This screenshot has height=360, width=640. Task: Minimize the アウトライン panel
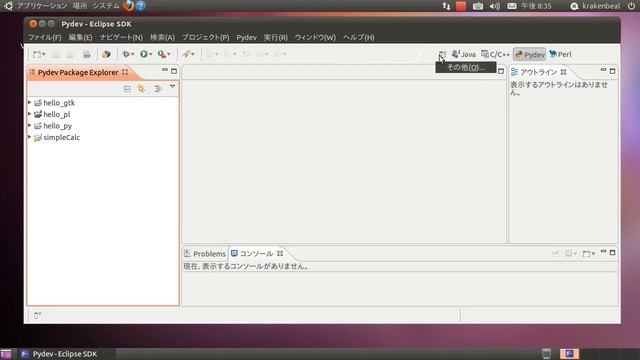(x=603, y=70)
